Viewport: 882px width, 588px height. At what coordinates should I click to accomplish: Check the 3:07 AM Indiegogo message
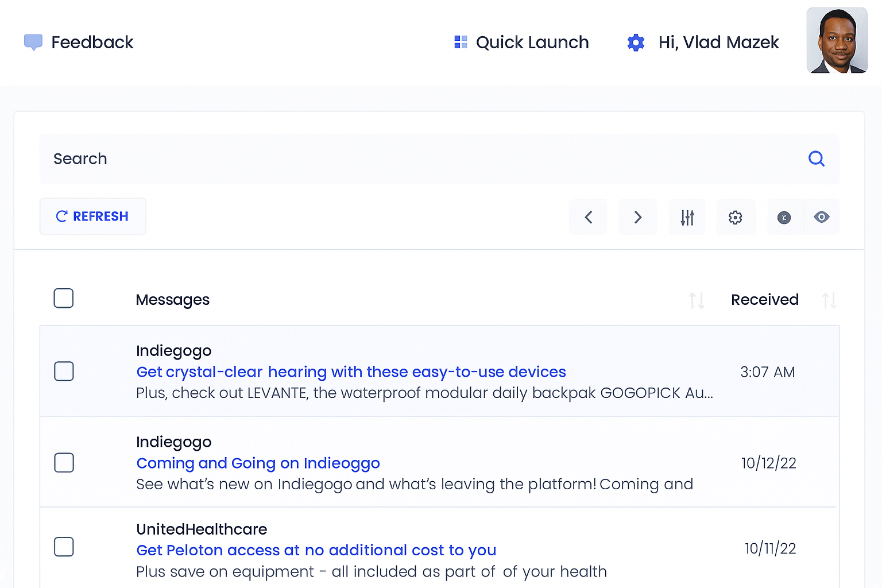[x=64, y=372]
